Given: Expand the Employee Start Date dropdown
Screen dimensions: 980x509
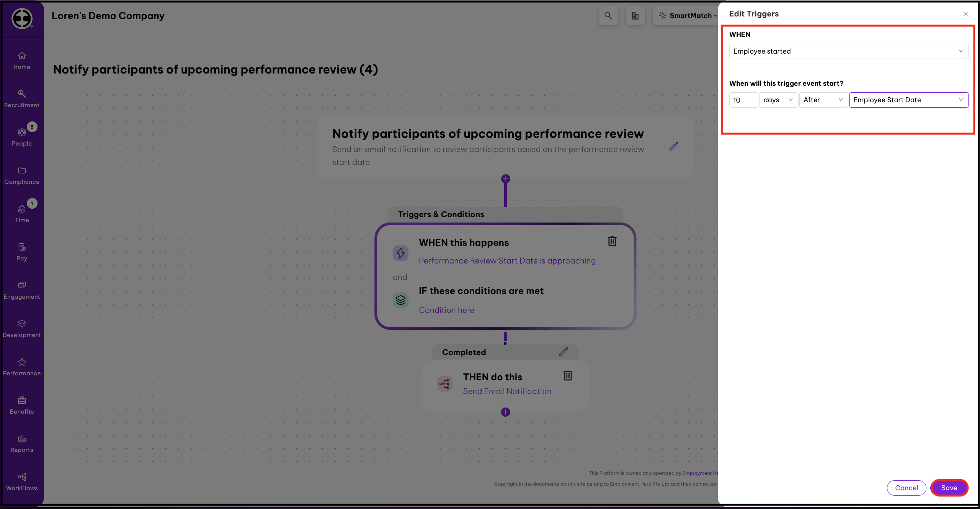Looking at the screenshot, I should tap(908, 100).
